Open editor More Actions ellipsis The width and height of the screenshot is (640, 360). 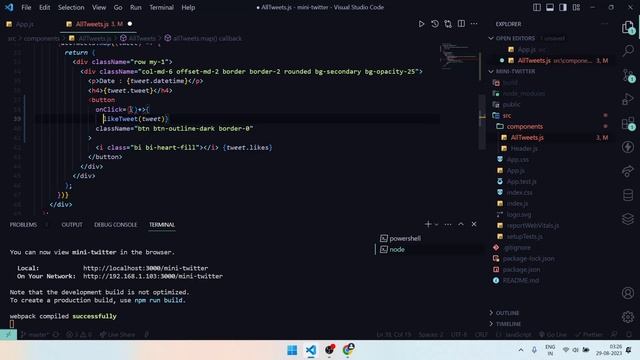coord(474,24)
